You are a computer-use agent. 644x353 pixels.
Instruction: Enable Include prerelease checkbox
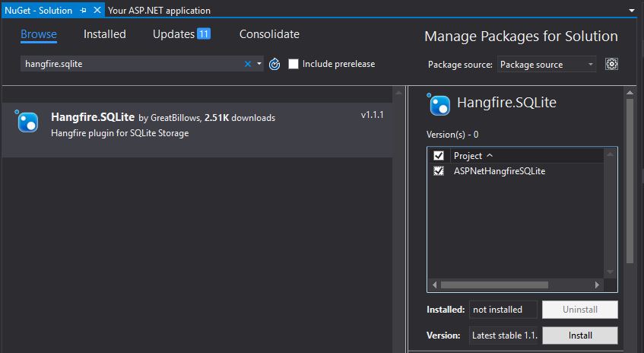293,65
